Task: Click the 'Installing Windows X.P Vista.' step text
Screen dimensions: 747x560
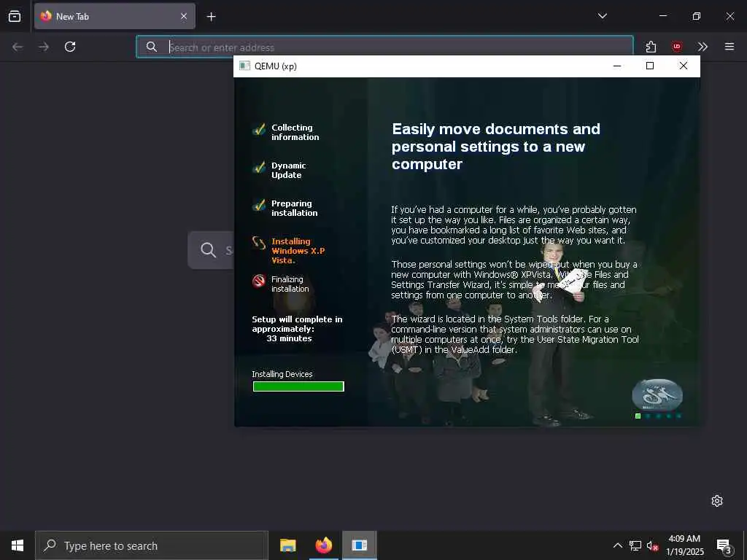Action: [298, 251]
